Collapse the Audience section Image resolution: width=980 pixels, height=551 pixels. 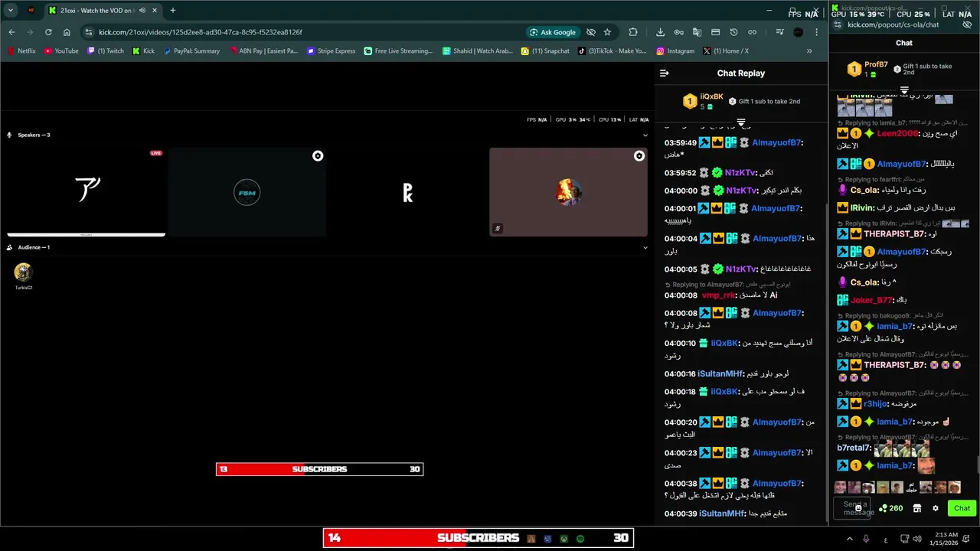click(x=645, y=247)
